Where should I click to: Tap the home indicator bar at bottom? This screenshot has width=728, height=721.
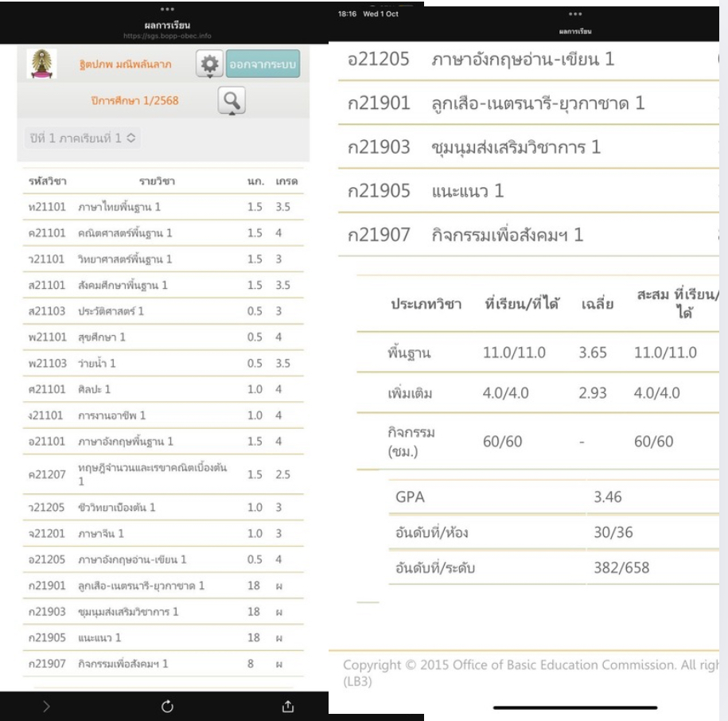tap(575, 707)
